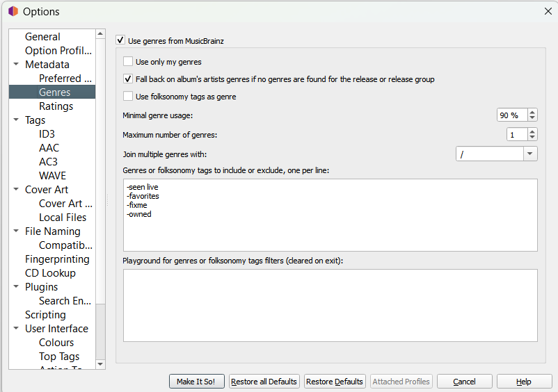Collapse the User Interface tree section
This screenshot has width=558, height=392.
pos(16,329)
